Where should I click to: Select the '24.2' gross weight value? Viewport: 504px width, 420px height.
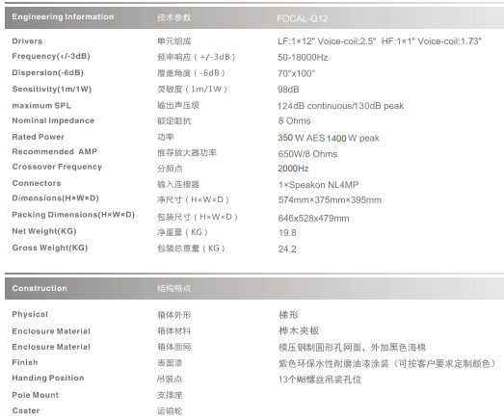(287, 249)
